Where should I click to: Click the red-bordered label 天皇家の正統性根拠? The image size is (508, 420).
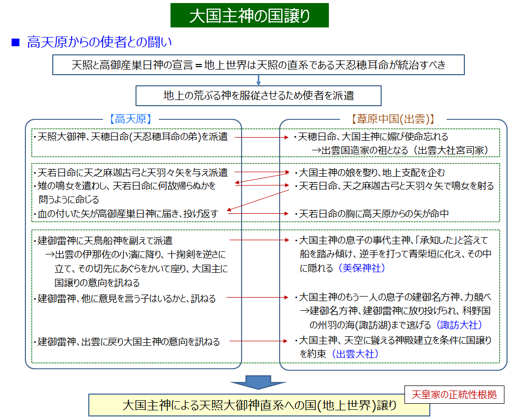coord(454,394)
